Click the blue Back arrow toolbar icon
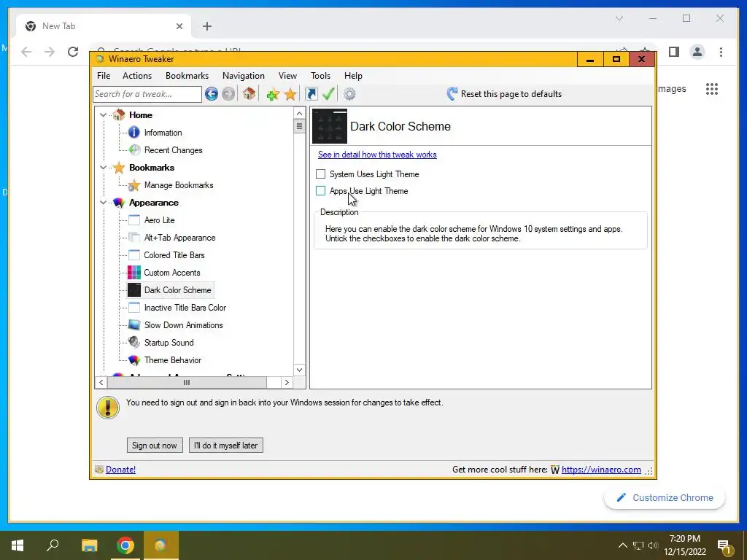Screen dimensions: 747x560 point(212,94)
